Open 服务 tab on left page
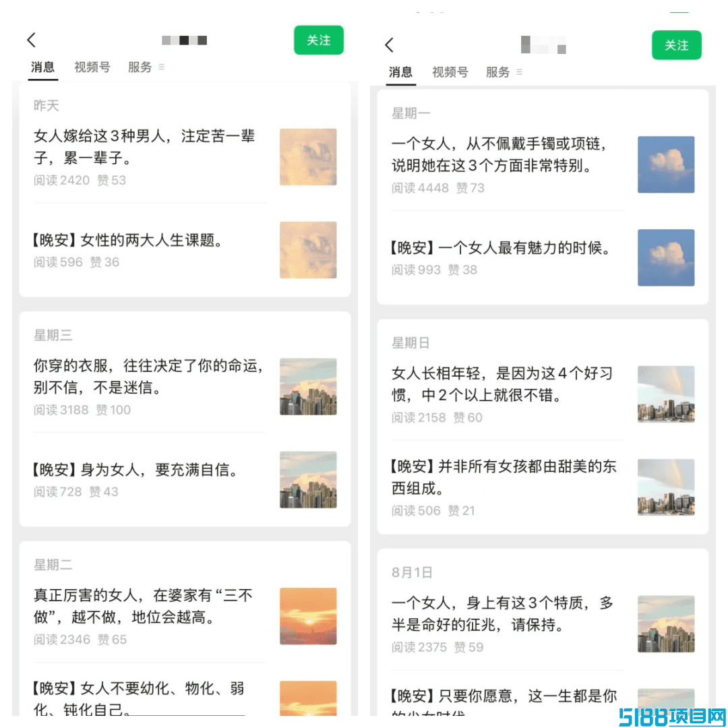Image resolution: width=728 pixels, height=728 pixels. coord(140,67)
